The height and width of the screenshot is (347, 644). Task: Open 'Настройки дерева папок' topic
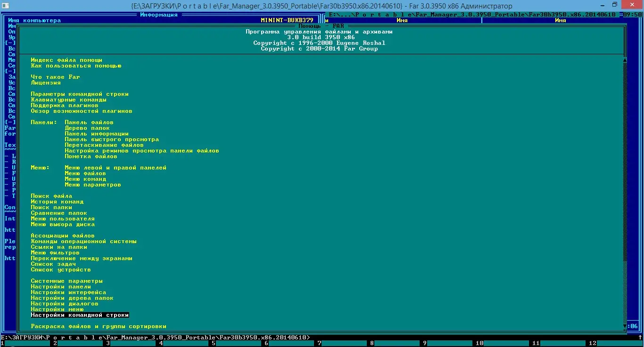(x=72, y=298)
